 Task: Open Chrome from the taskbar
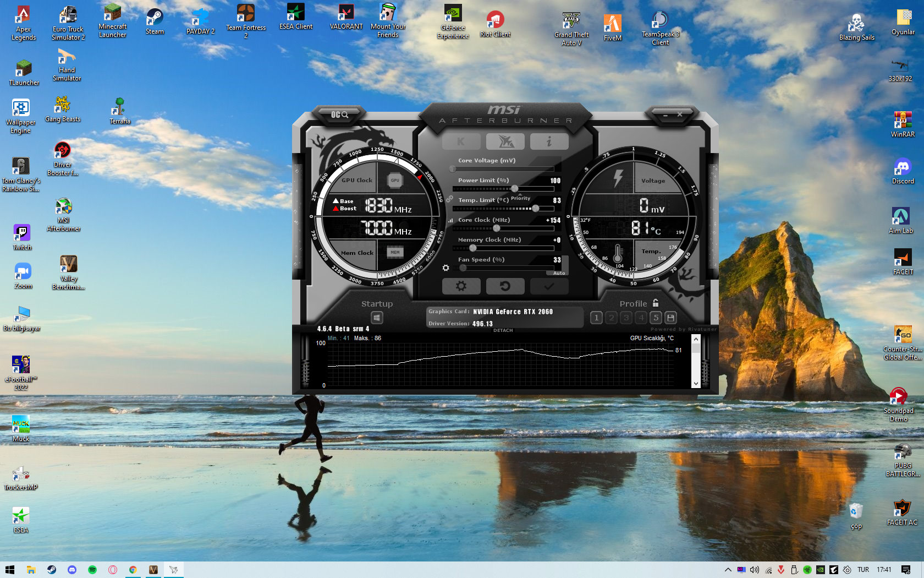click(133, 570)
